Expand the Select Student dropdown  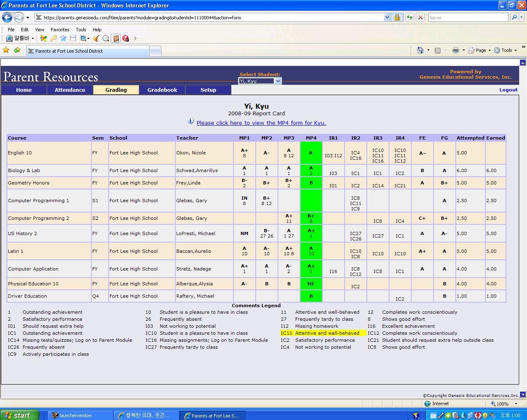(278, 81)
